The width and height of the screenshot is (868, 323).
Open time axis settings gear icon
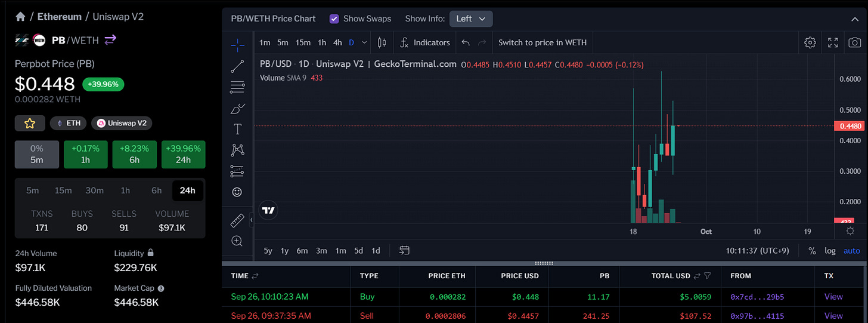pyautogui.click(x=850, y=231)
